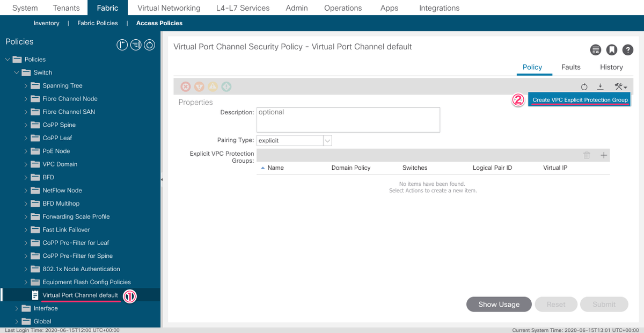Click the refresh circle icon in Policies header
The image size is (644, 333).
click(150, 45)
